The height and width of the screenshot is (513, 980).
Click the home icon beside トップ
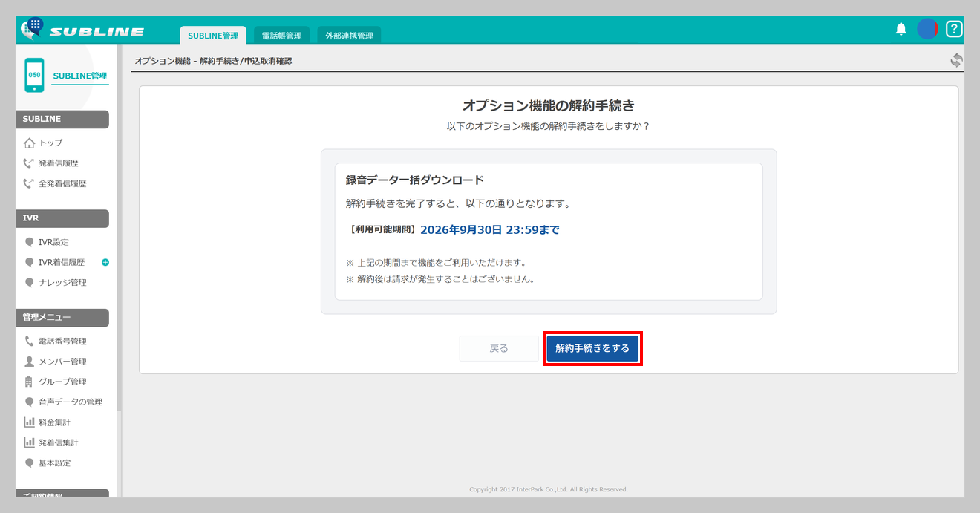30,143
